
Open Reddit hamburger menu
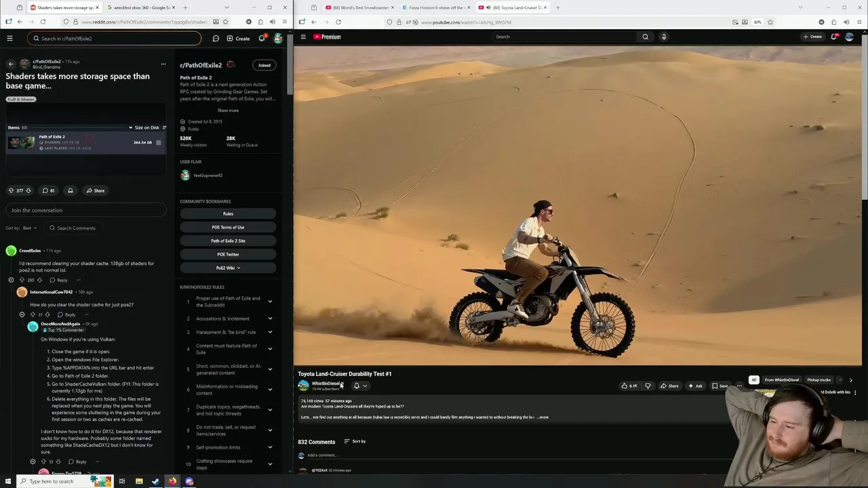(9, 38)
